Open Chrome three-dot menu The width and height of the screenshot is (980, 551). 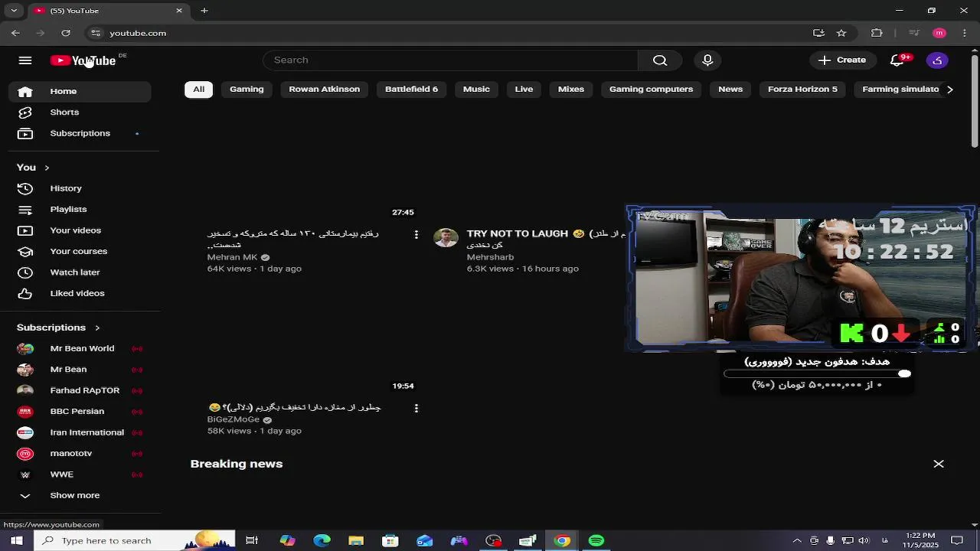point(964,33)
